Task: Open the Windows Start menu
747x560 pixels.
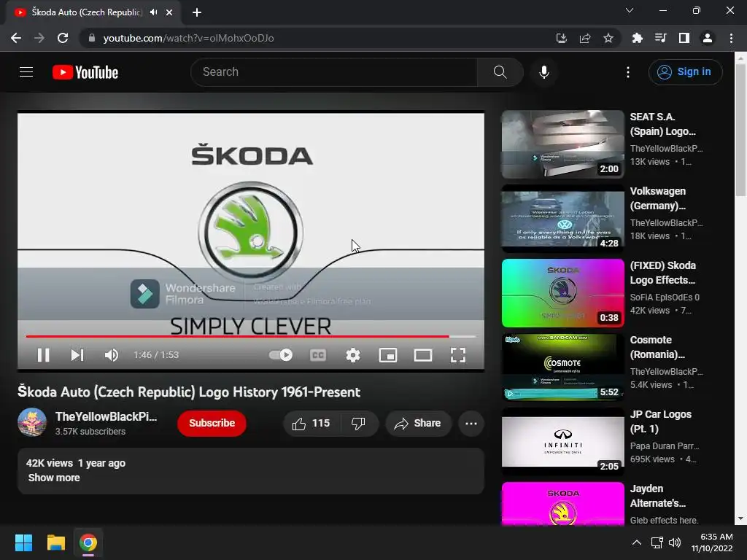Action: (23, 542)
